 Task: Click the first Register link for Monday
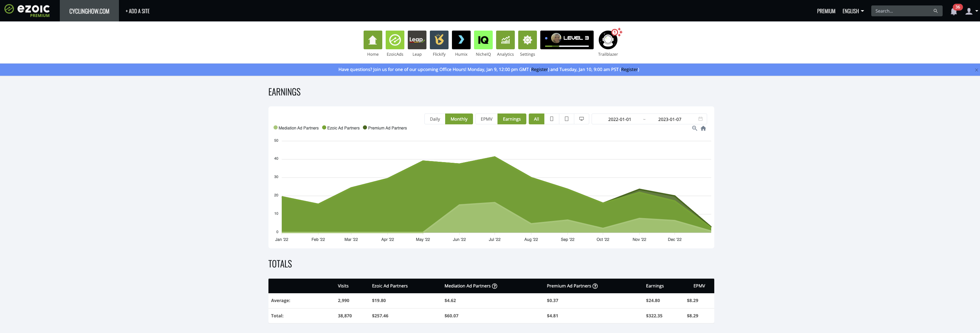tap(539, 69)
